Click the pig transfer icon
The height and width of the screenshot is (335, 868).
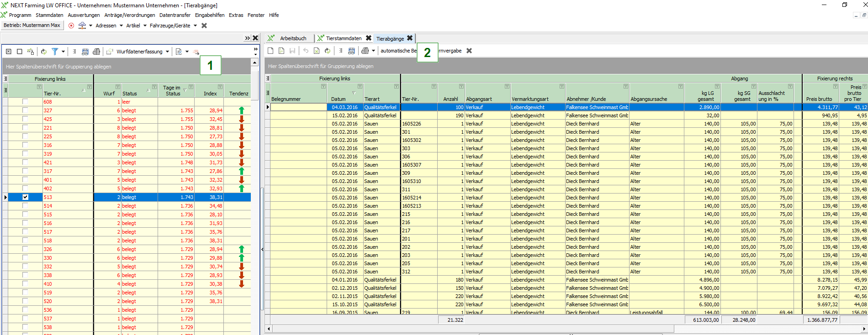[x=196, y=52]
